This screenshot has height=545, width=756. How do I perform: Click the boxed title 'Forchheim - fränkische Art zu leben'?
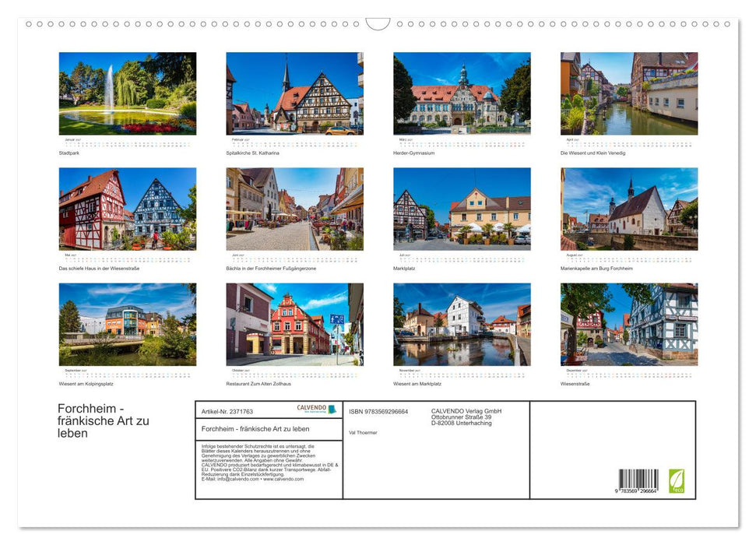tap(255, 429)
